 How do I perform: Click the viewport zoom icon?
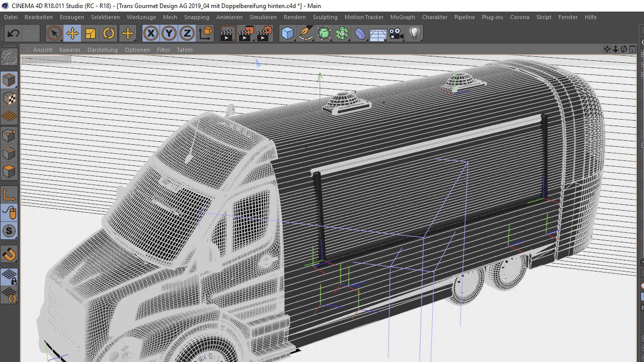[615, 49]
